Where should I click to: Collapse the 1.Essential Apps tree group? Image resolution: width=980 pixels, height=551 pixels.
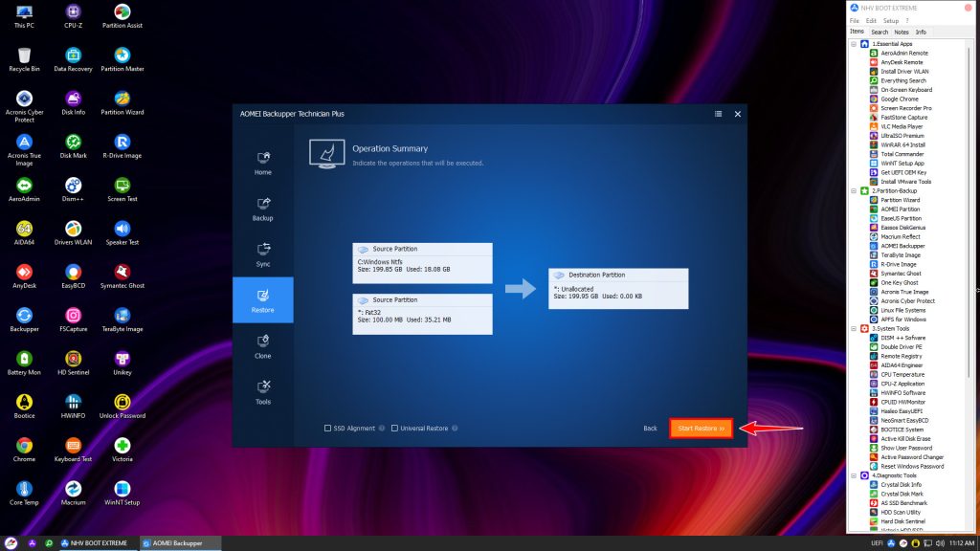pyautogui.click(x=854, y=44)
